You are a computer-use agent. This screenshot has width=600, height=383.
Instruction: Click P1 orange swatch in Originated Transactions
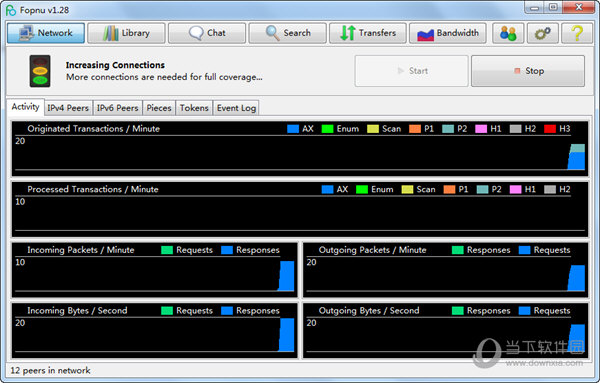pyautogui.click(x=415, y=129)
